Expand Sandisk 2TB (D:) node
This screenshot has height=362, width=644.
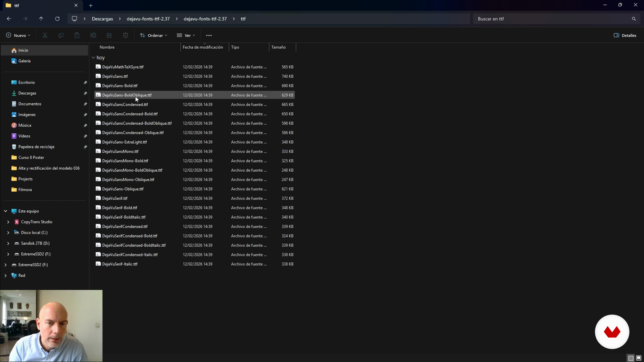pos(8,243)
